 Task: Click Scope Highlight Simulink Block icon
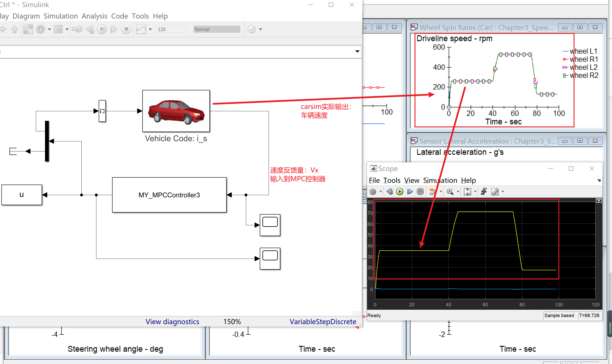coord(432,192)
